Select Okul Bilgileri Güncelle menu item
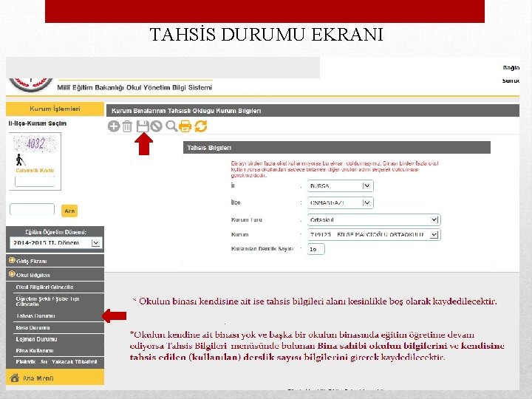Image resolution: width=532 pixels, height=399 pixels. coord(58,287)
